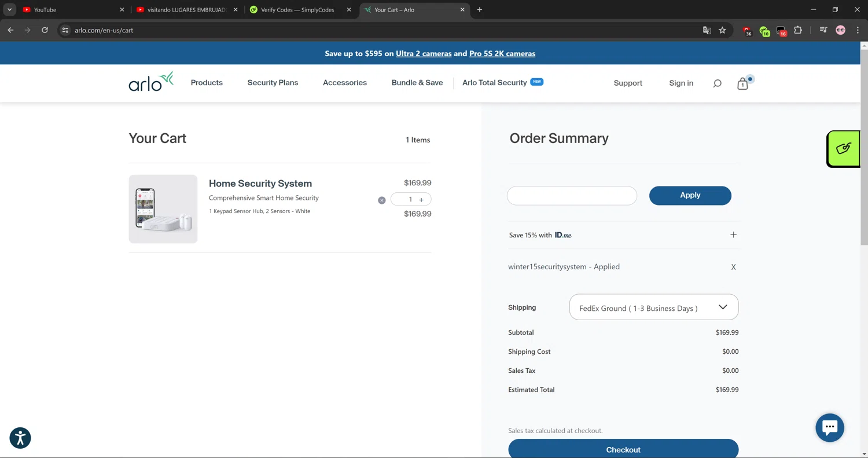Reload the page
The image size is (868, 458).
pyautogui.click(x=45, y=30)
